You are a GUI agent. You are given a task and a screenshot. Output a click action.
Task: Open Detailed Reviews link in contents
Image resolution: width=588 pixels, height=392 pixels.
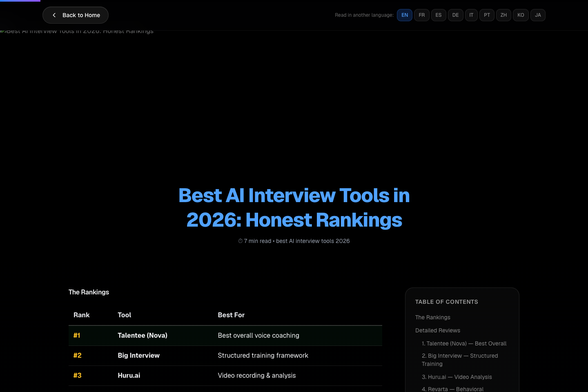(x=438, y=330)
